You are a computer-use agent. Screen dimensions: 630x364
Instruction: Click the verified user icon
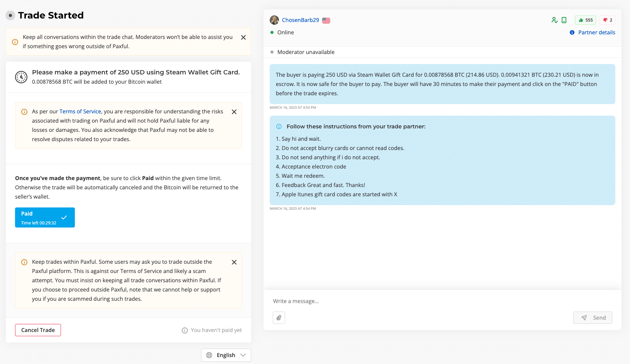[x=554, y=20]
